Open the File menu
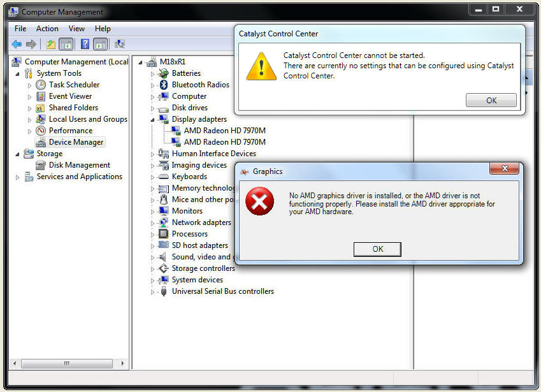 click(x=20, y=29)
